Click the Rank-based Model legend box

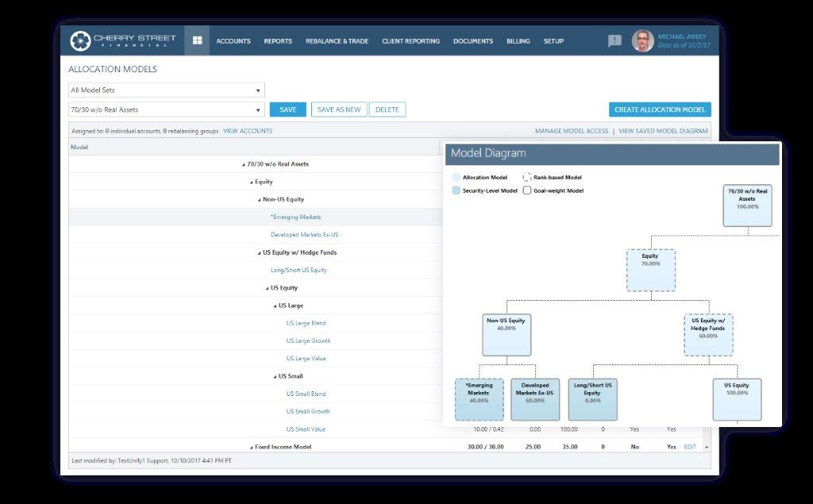(x=527, y=177)
